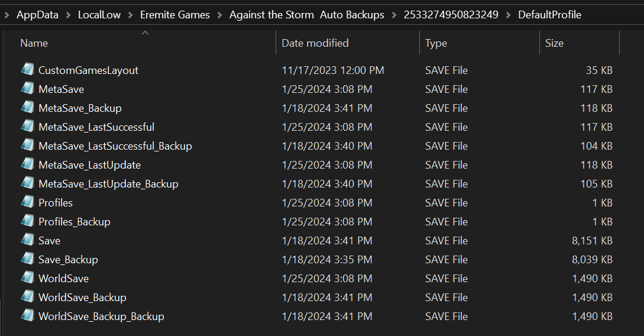Screen dimensions: 644x336
Task: Go to Against the Storm Auto Backups folder
Action: click(306, 15)
